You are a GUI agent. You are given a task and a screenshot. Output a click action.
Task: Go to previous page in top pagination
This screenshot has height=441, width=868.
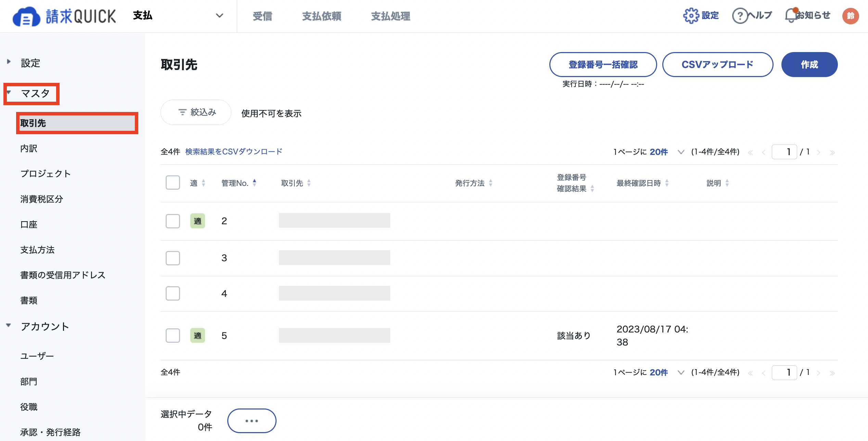click(764, 152)
